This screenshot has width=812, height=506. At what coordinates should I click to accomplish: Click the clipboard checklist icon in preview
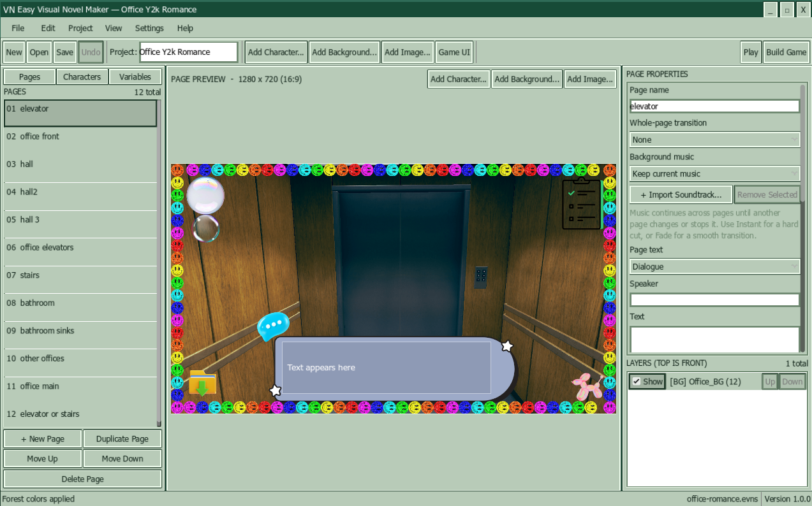point(582,203)
